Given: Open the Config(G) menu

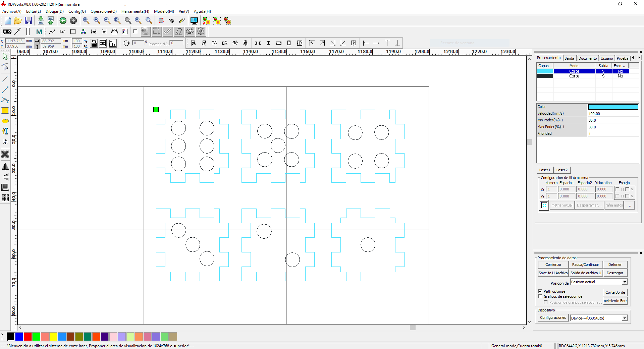Looking at the screenshot, I should tap(77, 11).
